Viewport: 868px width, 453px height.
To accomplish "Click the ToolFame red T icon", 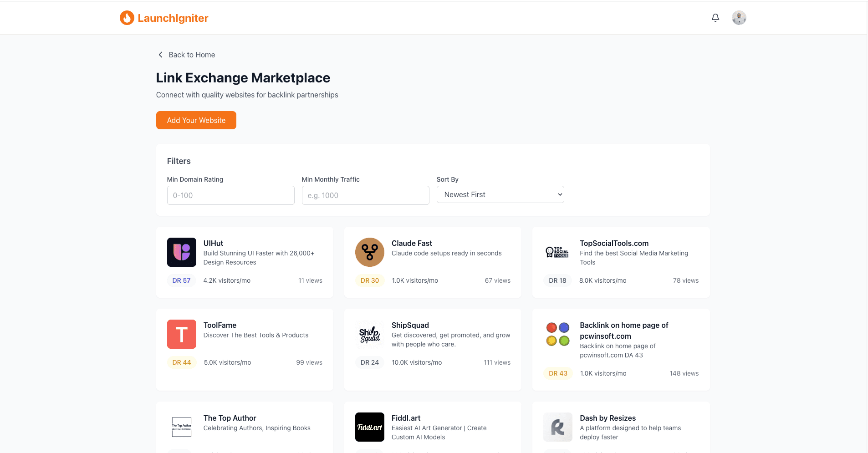I will (x=181, y=334).
